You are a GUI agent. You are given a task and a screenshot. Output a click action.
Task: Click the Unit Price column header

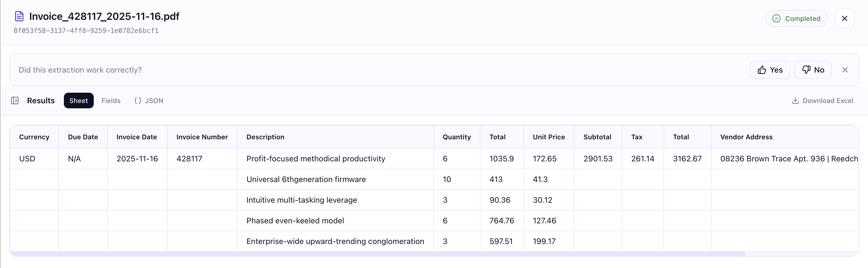549,137
